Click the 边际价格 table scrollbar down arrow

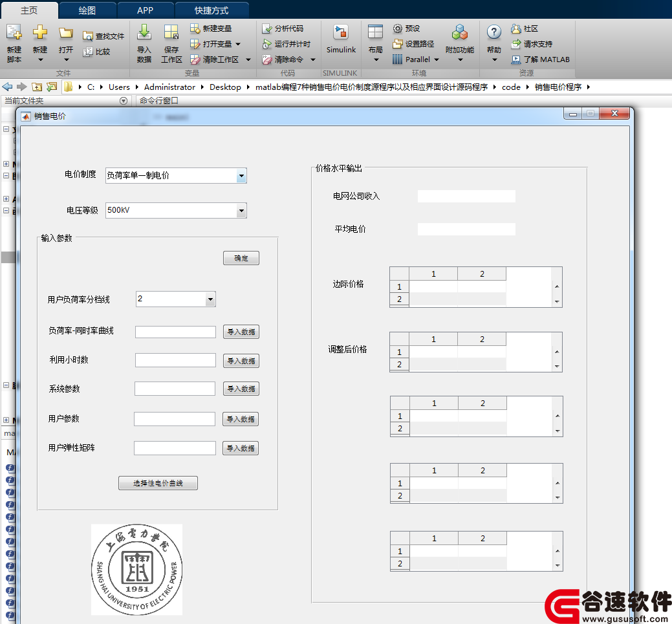click(x=557, y=302)
